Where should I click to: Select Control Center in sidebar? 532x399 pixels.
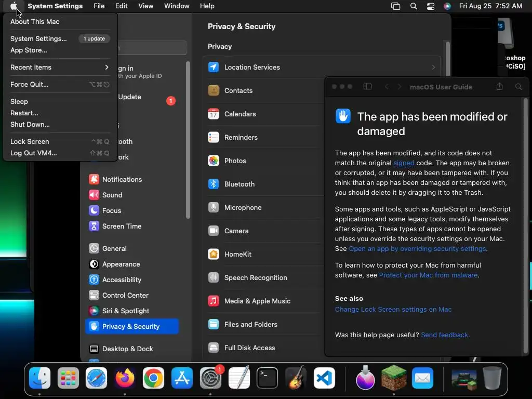(132, 296)
